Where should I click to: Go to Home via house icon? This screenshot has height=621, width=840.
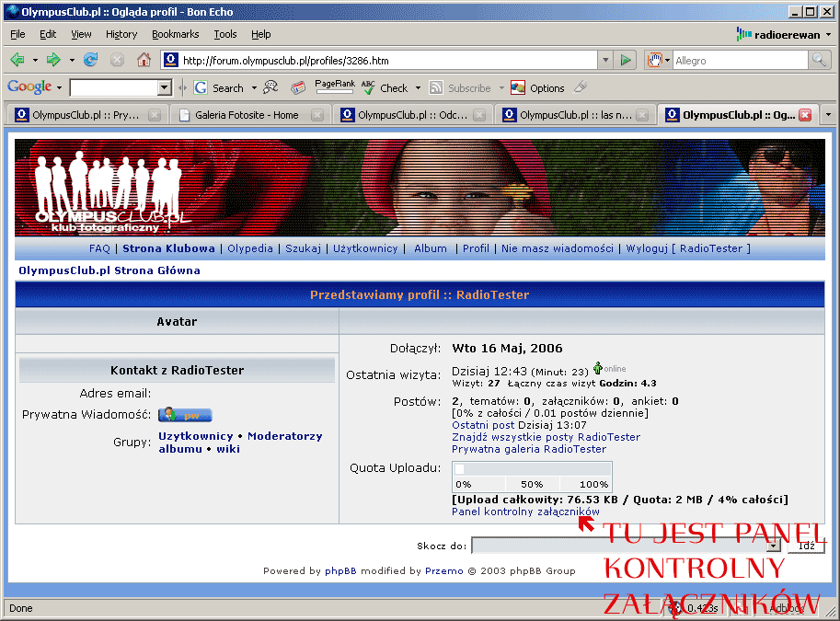(144, 60)
